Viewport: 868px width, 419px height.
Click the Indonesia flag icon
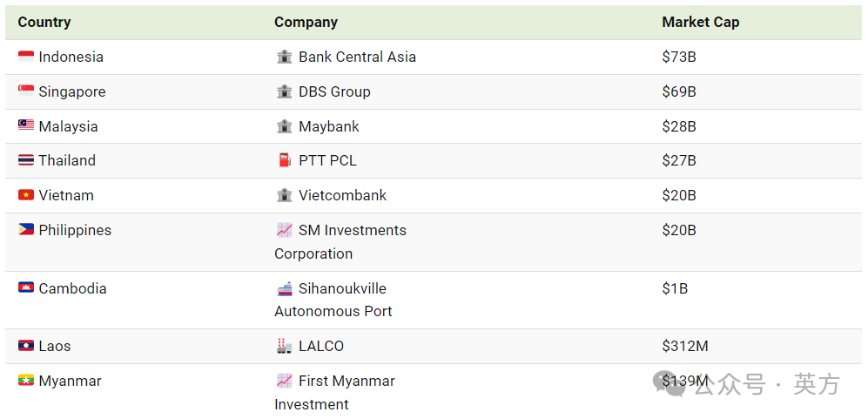(x=26, y=57)
